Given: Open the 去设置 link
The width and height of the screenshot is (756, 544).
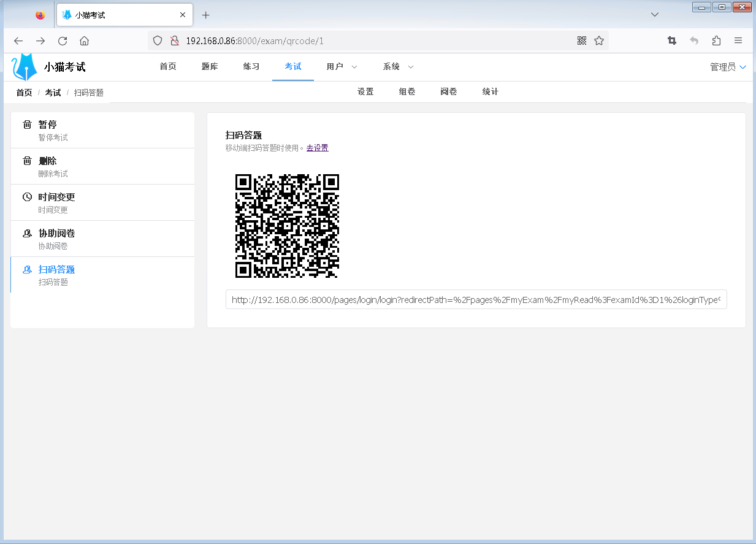Looking at the screenshot, I should pyautogui.click(x=317, y=147).
